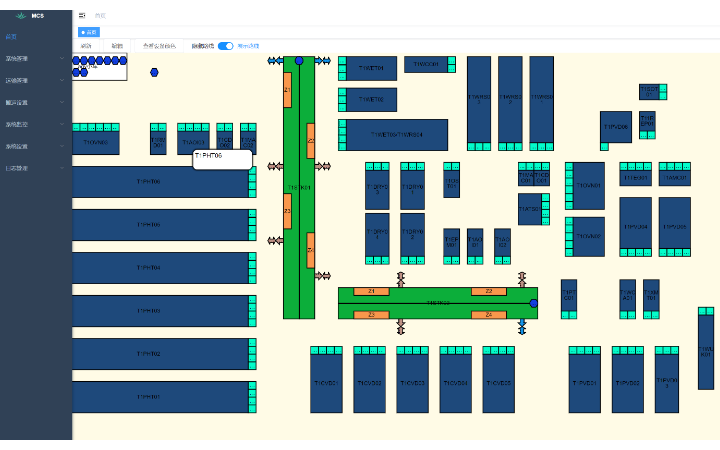Expand the first sidebar menu group
Image resolution: width=720 pixels, height=450 pixels.
35,59
